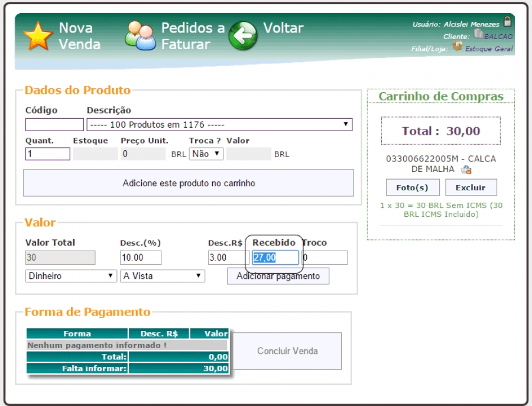Click the Nenhum pagamento informado ! row
532x406 pixels.
(126, 345)
